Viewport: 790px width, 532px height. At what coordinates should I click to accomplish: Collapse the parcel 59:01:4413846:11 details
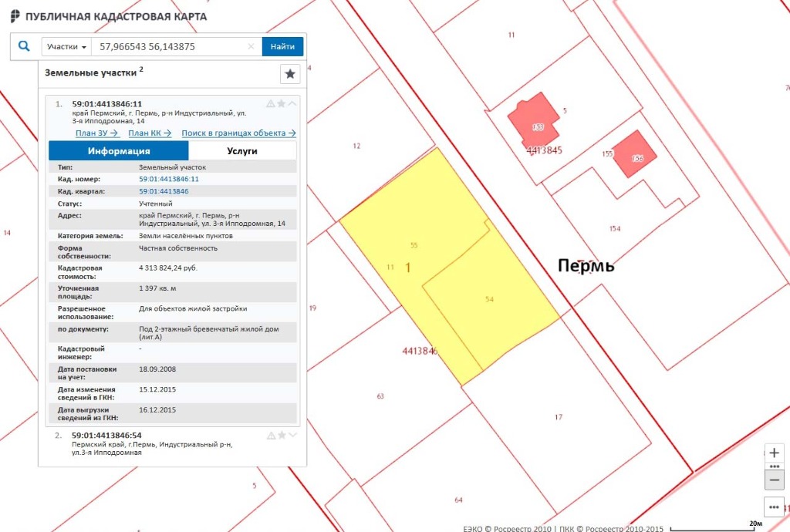tap(292, 103)
